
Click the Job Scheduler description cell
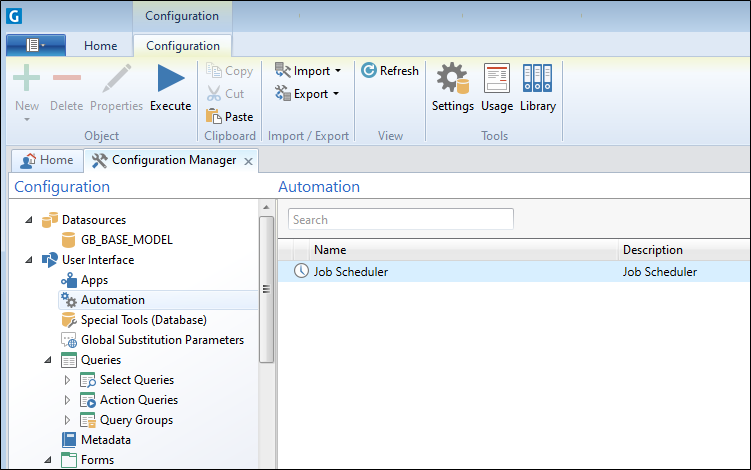click(660, 272)
